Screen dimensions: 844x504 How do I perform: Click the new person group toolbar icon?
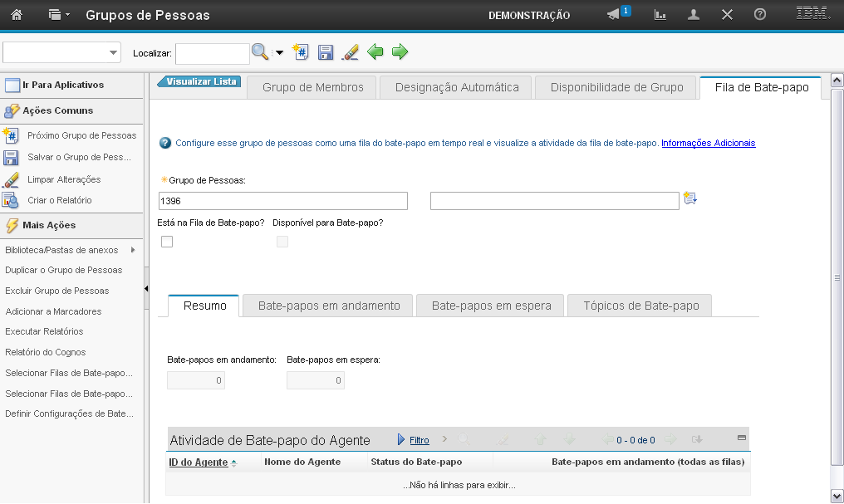tap(301, 52)
